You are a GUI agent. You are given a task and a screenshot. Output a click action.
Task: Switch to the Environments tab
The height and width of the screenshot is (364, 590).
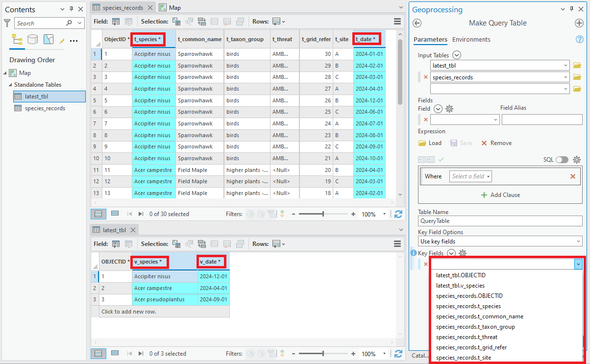coord(471,40)
